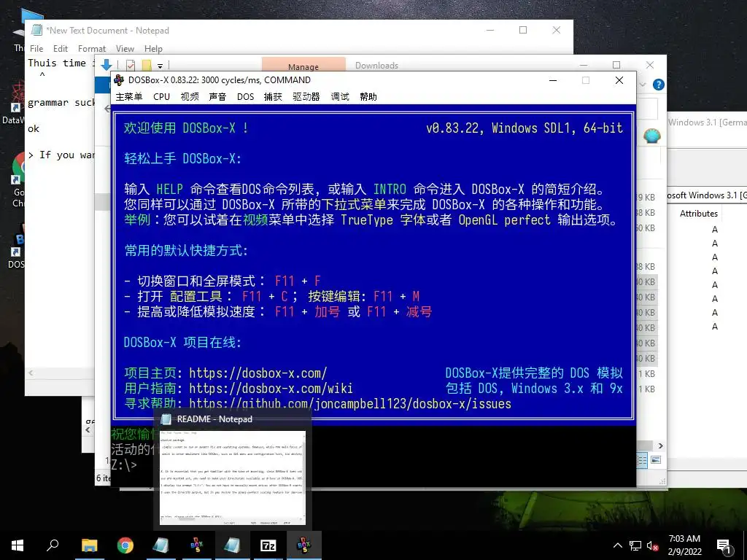Open View menu in New Text Document Notepad
This screenshot has width=747, height=560.
tap(125, 49)
